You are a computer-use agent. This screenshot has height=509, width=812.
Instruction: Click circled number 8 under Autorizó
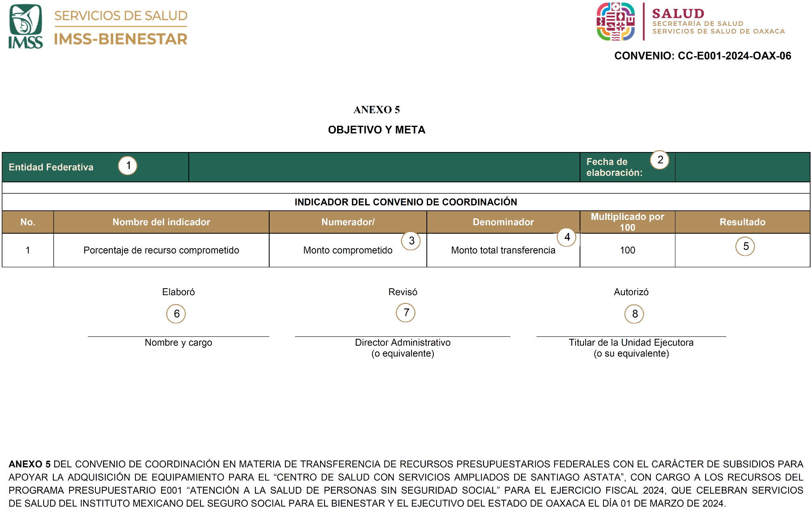coord(634,314)
